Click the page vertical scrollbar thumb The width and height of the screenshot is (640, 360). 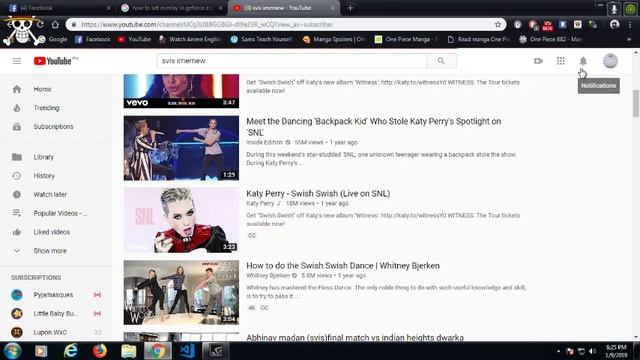(x=636, y=103)
